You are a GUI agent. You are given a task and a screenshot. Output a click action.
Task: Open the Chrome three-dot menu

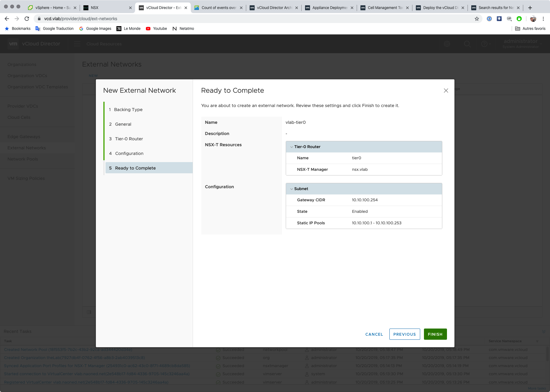(543, 19)
